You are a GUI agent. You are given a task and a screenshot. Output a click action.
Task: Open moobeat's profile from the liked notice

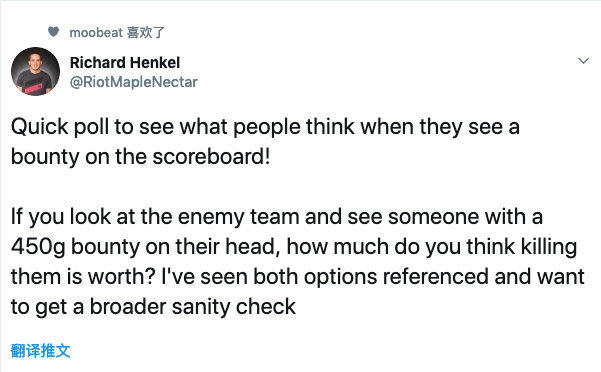pyautogui.click(x=96, y=33)
